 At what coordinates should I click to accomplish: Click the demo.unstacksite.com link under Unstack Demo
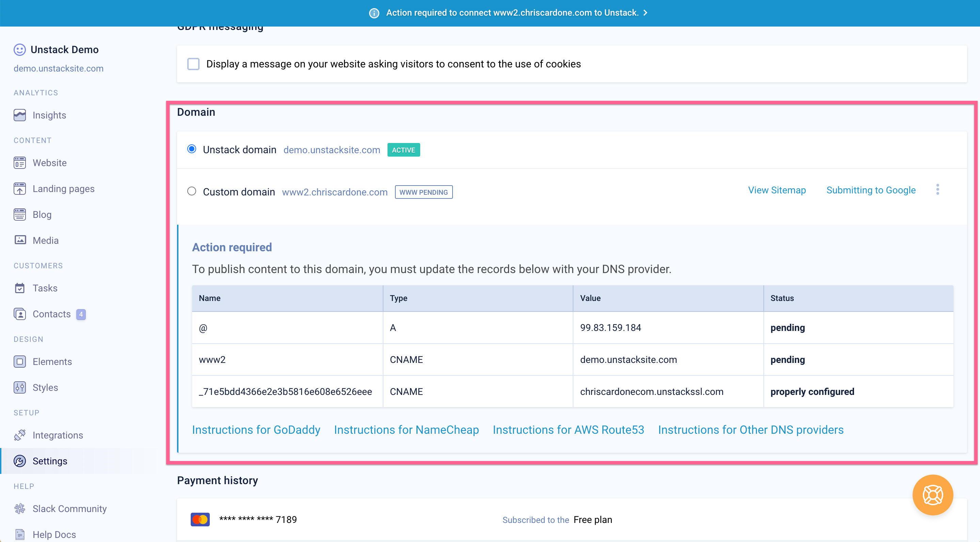click(x=59, y=68)
